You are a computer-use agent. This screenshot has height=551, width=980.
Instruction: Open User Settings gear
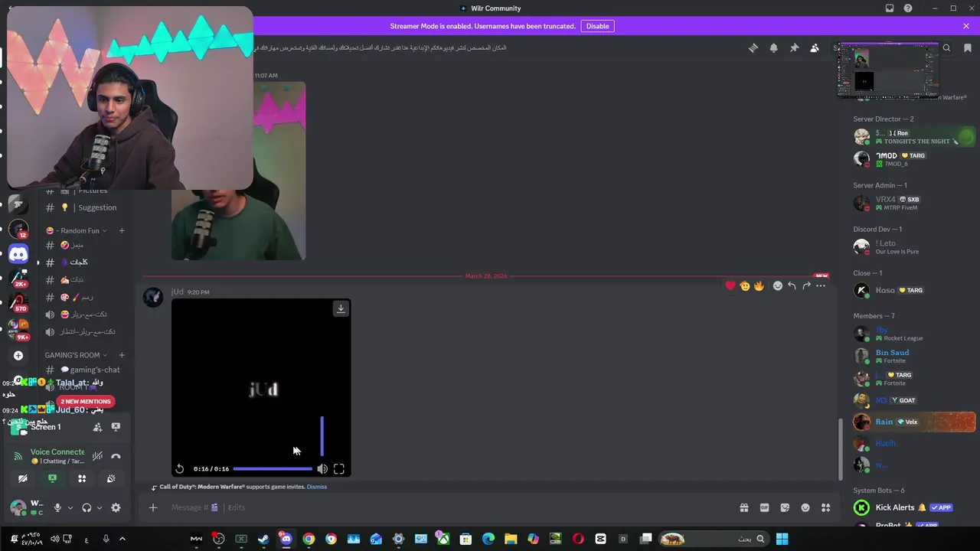(x=116, y=507)
